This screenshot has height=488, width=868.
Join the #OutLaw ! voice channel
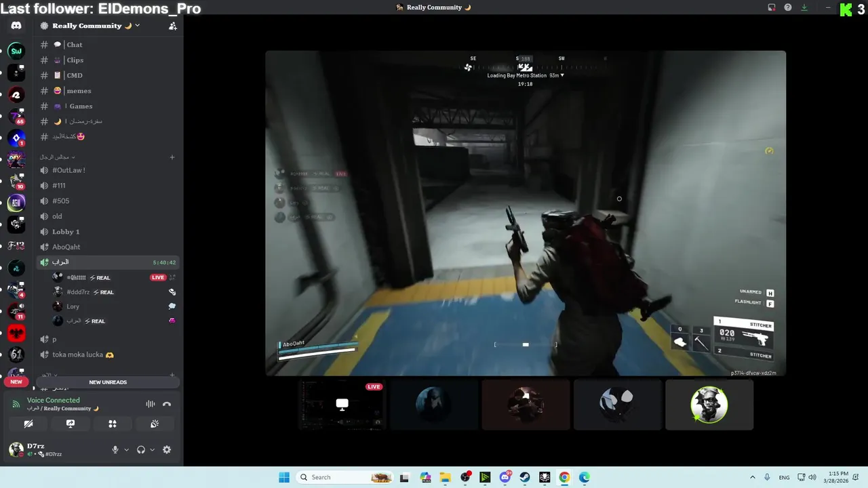click(x=108, y=170)
